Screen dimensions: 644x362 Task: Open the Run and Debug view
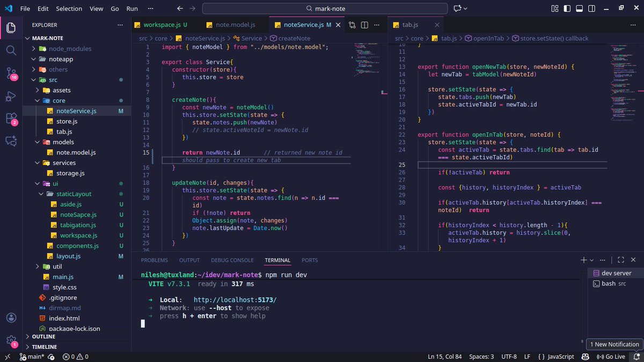[x=11, y=96]
